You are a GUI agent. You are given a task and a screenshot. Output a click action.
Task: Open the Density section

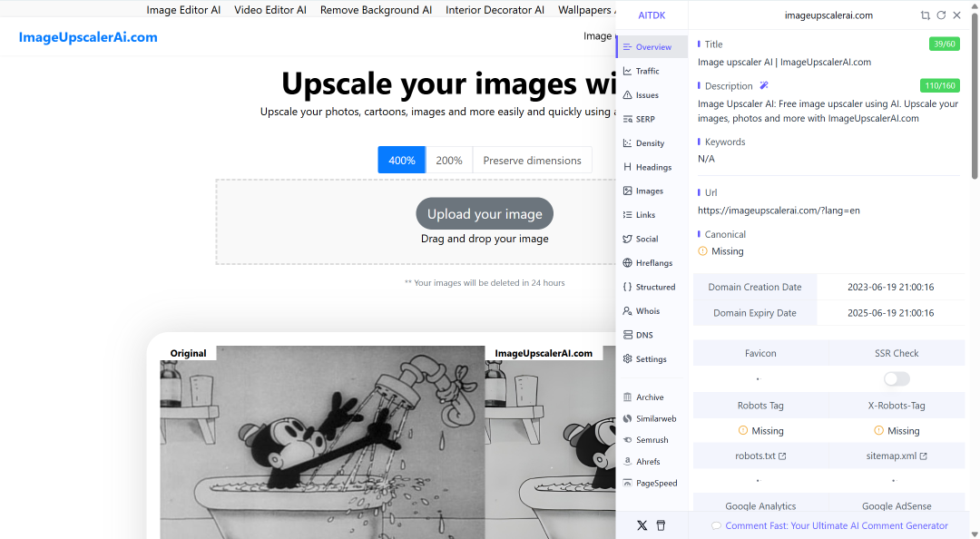point(652,143)
